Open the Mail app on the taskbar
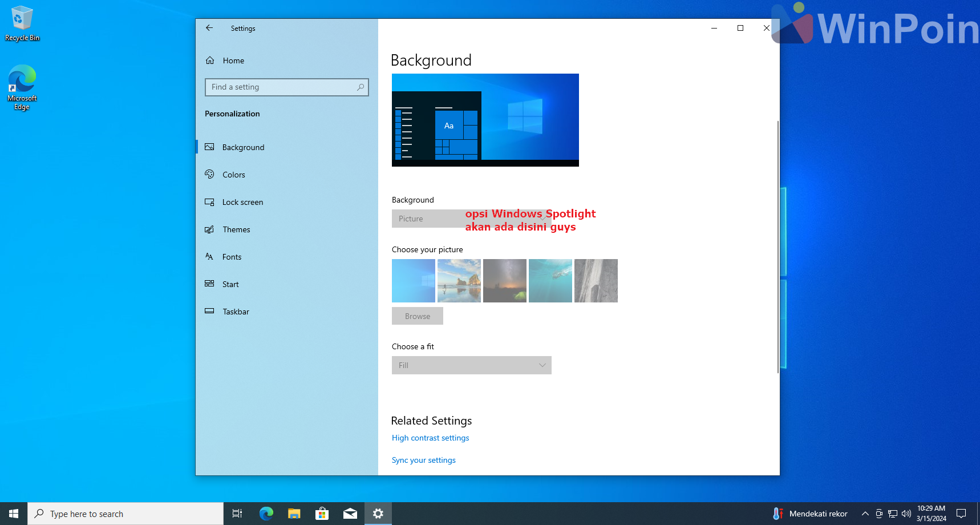This screenshot has height=525, width=980. (x=350, y=514)
